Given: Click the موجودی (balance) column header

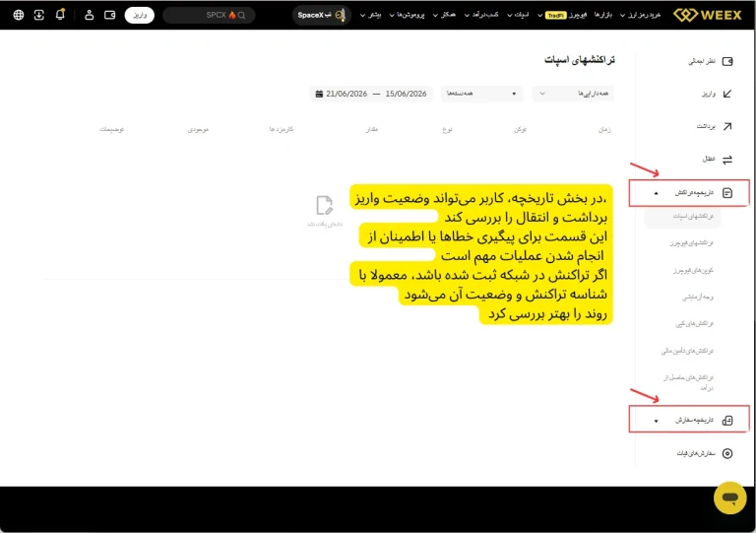Looking at the screenshot, I should click(198, 129).
